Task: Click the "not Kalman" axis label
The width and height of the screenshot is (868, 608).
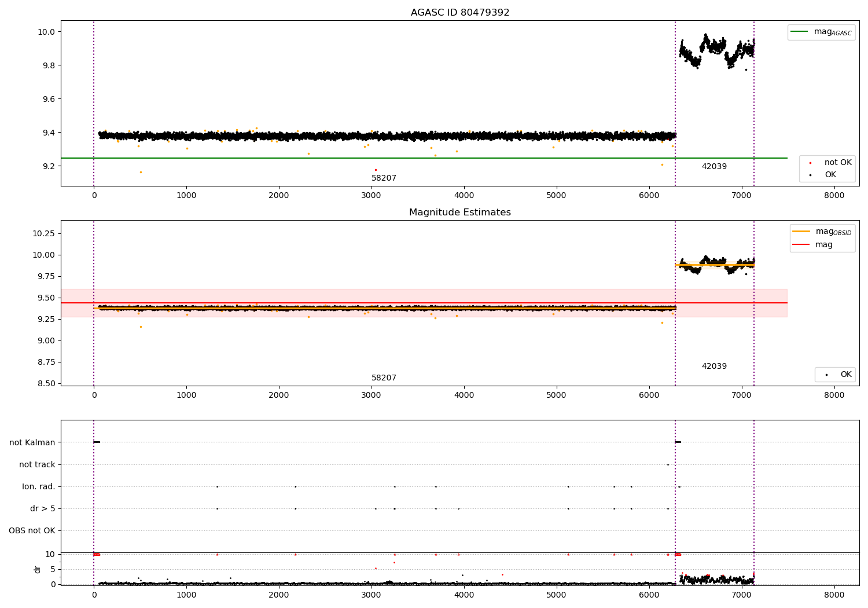Action: point(32,443)
